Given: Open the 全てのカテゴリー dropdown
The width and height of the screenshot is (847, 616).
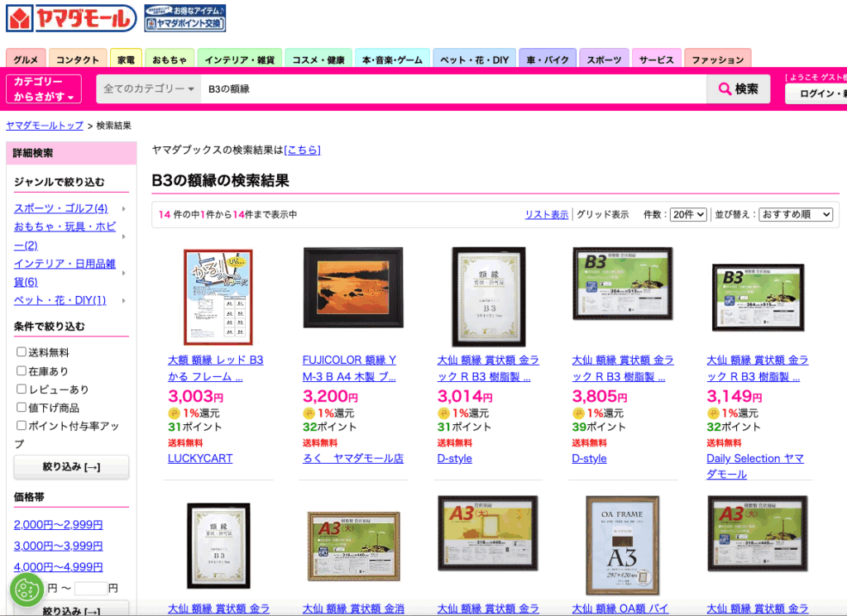Looking at the screenshot, I should tap(149, 89).
